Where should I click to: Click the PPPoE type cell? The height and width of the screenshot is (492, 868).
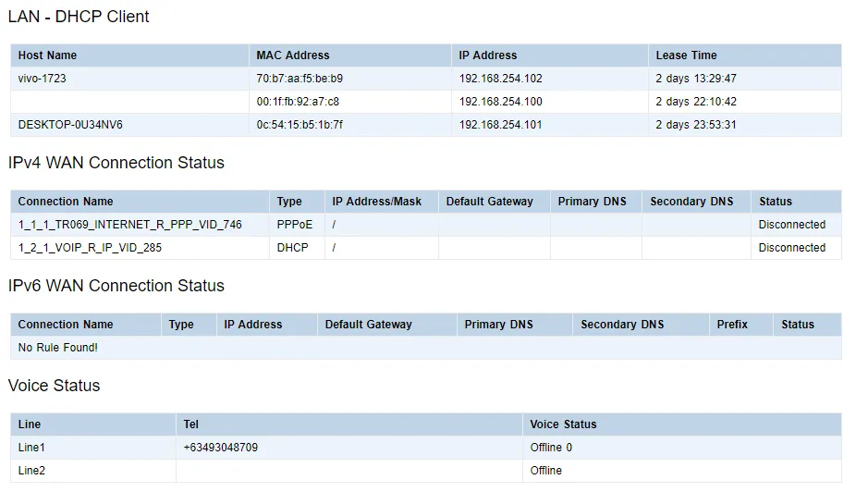[295, 225]
